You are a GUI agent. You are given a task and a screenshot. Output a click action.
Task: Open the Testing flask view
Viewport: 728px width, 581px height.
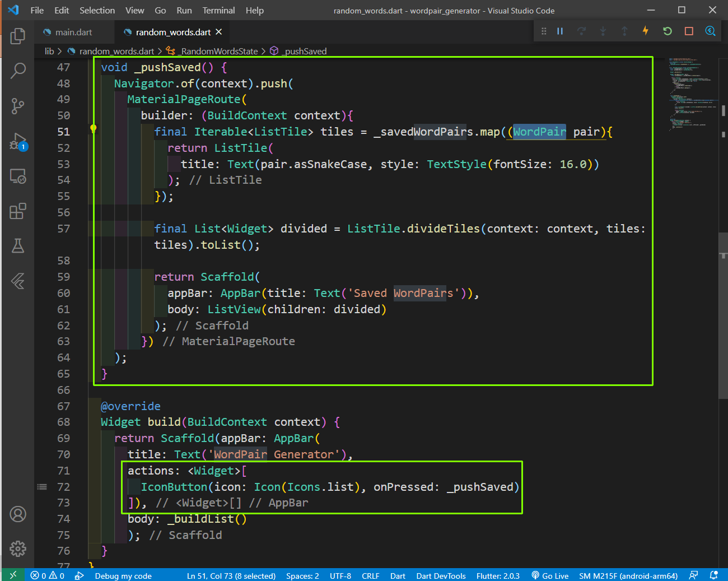coord(18,246)
